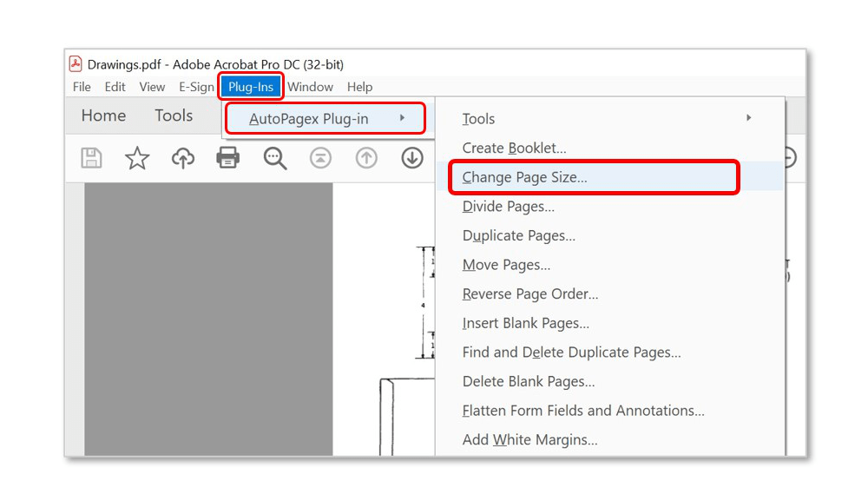The height and width of the screenshot is (501, 868).
Task: Click the previous page up arrow
Action: tap(366, 158)
